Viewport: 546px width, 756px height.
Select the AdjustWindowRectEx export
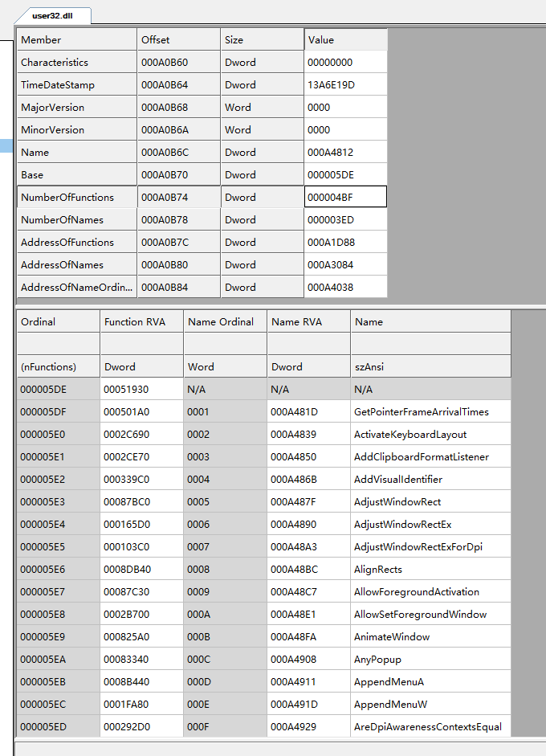pyautogui.click(x=431, y=524)
